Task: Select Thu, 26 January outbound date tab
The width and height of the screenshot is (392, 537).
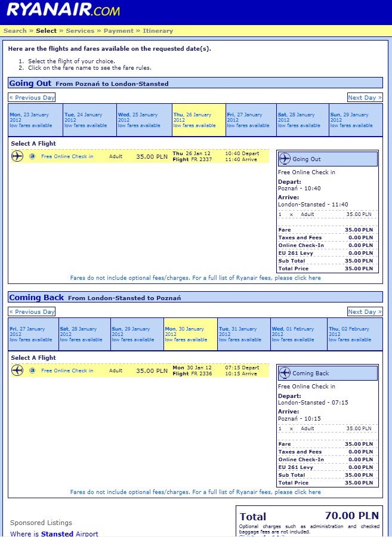Action: pos(199,120)
